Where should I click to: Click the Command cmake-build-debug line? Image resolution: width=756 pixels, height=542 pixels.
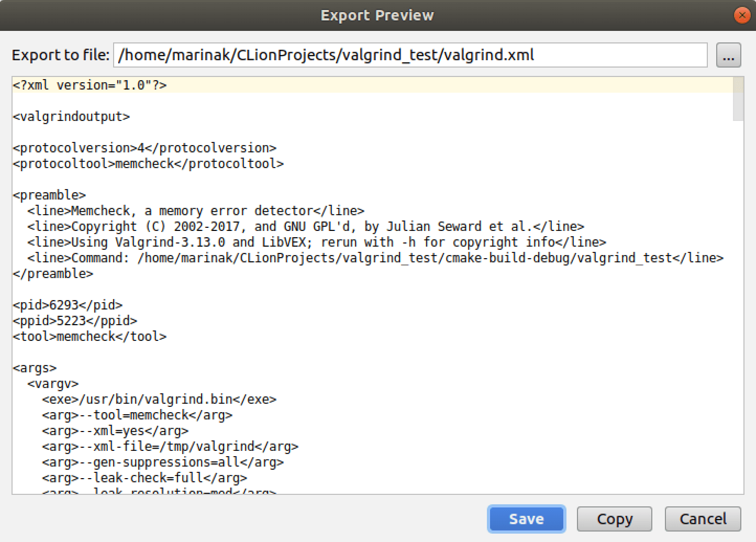375,258
